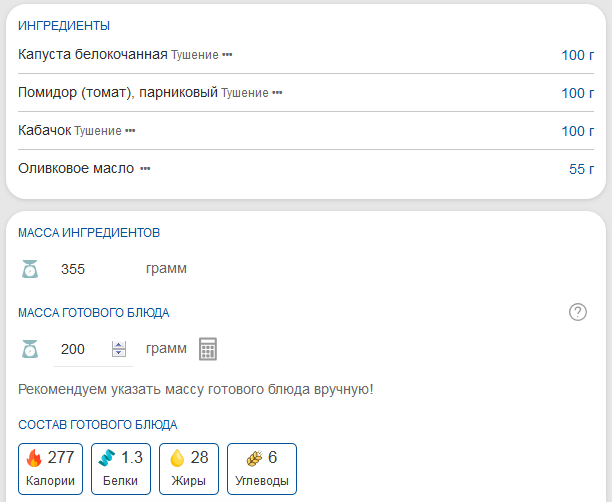This screenshot has height=502, width=612.
Task: Click the help question mark icon
Action: coord(577,312)
